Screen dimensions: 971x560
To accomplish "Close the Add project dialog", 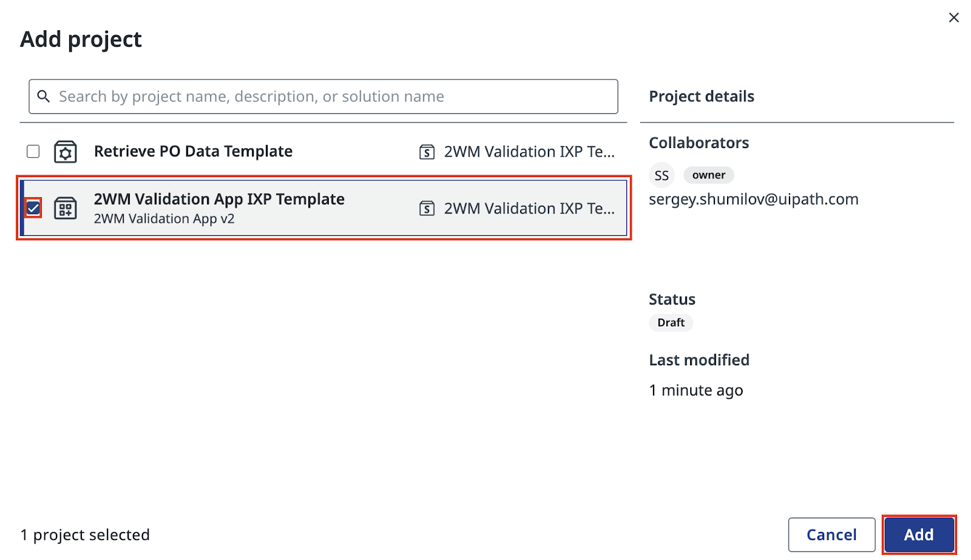I will pos(953,18).
